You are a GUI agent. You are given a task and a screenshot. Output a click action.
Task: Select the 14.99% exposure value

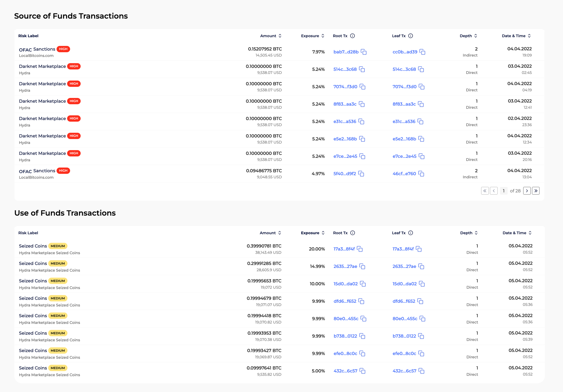(317, 266)
